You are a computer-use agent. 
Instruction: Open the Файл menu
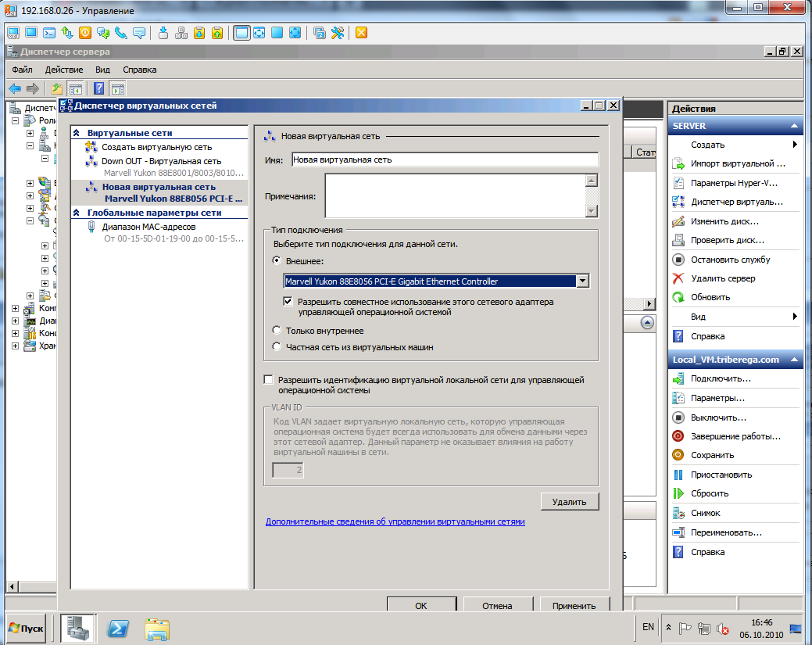(22, 70)
